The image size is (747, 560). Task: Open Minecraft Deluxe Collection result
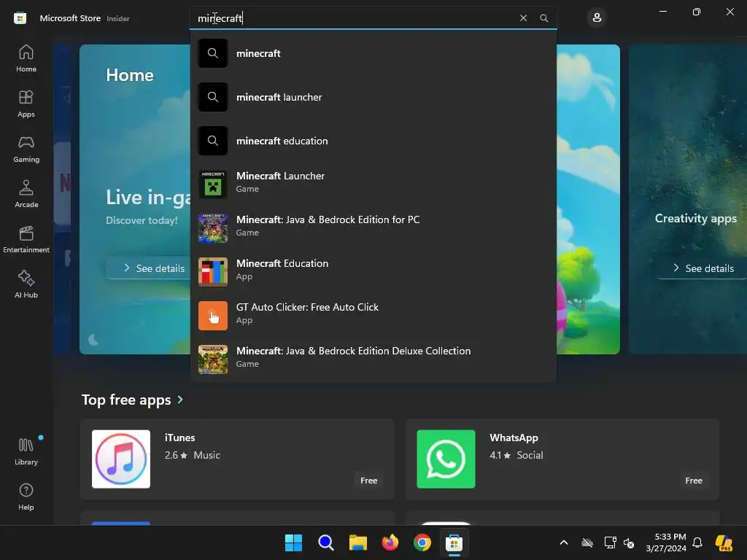(373, 359)
